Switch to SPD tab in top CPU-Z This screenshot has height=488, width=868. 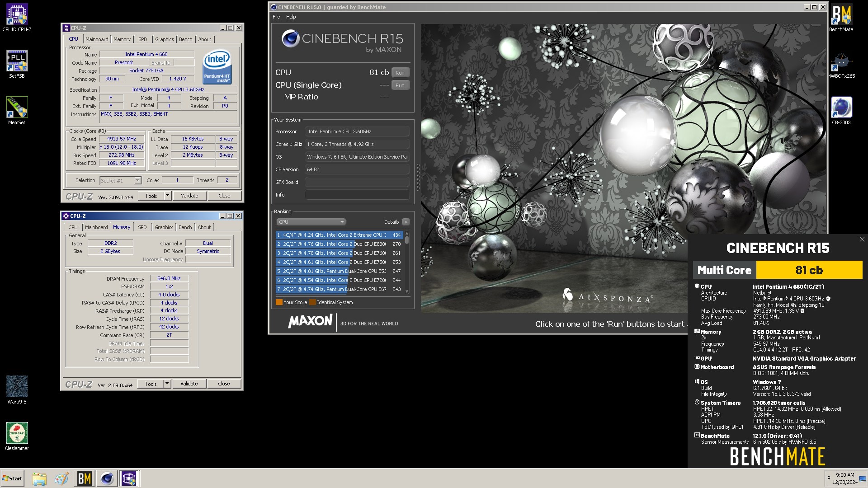click(x=143, y=39)
